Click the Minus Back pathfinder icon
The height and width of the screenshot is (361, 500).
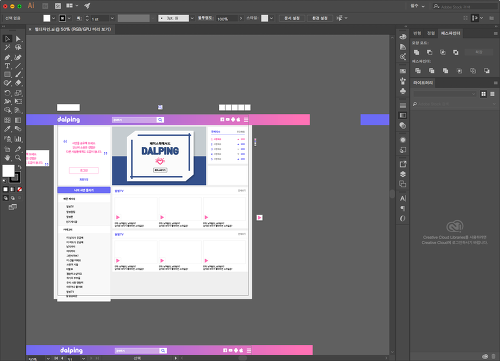point(487,71)
